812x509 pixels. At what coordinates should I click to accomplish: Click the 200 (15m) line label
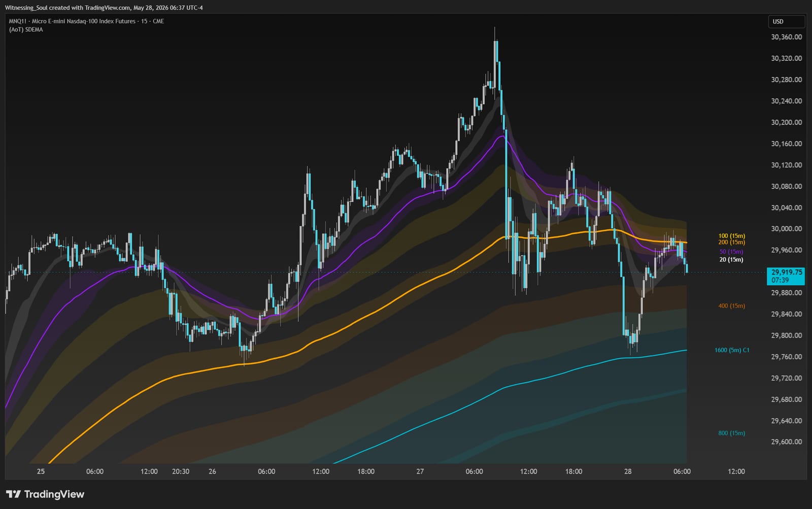click(x=731, y=242)
